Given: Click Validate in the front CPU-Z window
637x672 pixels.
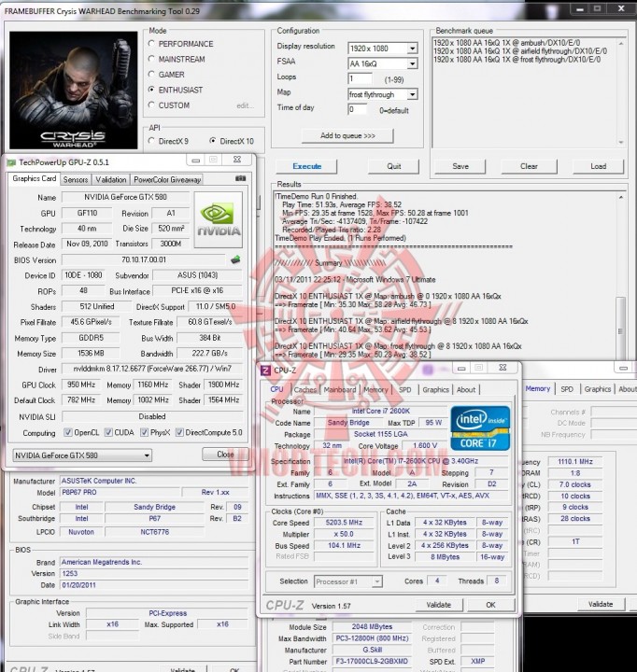Looking at the screenshot, I should 439,605.
